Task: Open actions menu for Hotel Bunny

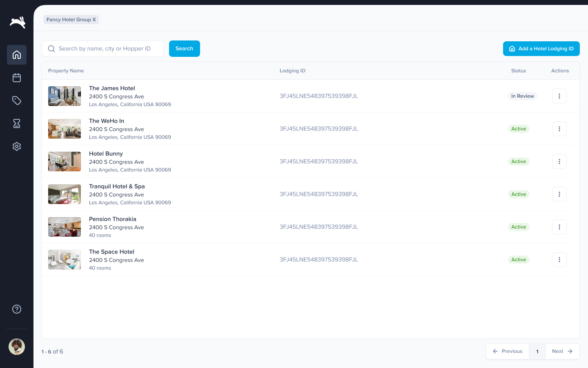Action: [x=559, y=162]
